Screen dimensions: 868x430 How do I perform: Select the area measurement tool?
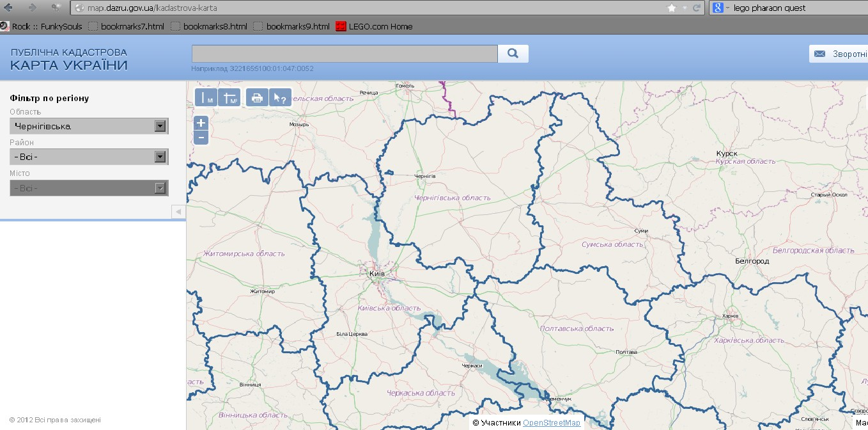click(229, 97)
